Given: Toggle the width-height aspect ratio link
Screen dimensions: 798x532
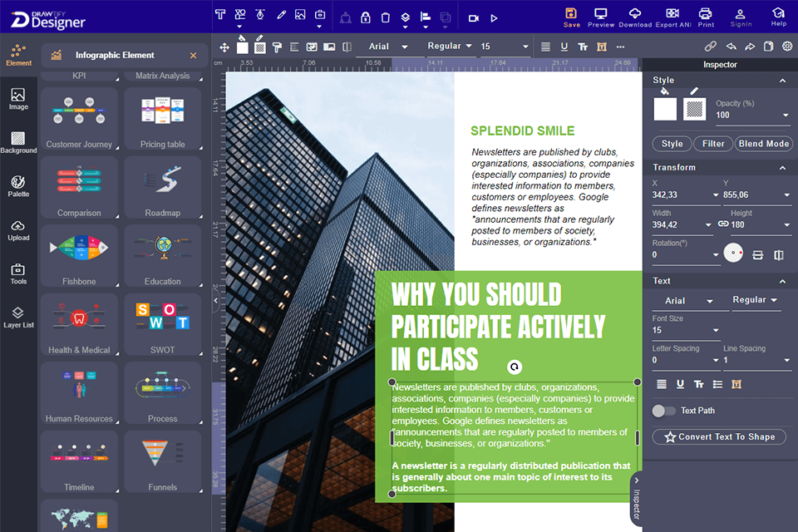Looking at the screenshot, I should 709,224.
